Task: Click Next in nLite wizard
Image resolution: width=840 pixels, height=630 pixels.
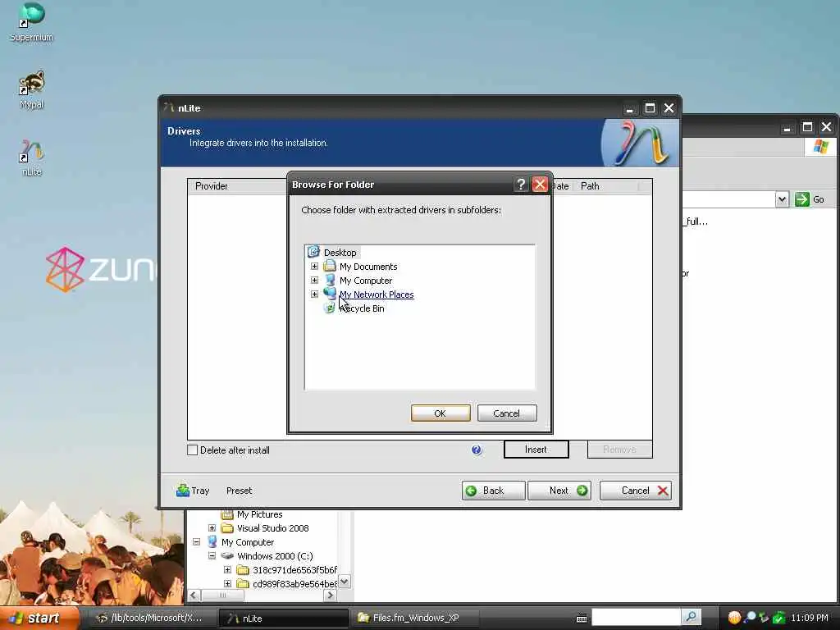Action: point(559,491)
